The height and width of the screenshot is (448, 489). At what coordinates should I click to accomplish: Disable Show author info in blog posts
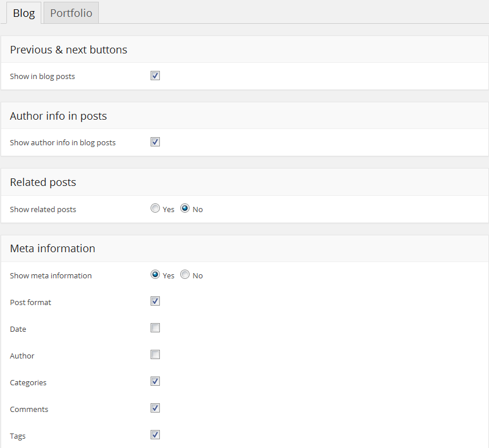pos(155,142)
